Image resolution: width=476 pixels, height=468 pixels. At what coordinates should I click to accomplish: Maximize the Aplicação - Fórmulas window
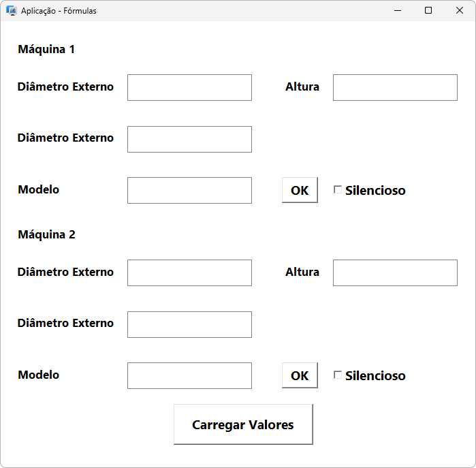pos(428,11)
